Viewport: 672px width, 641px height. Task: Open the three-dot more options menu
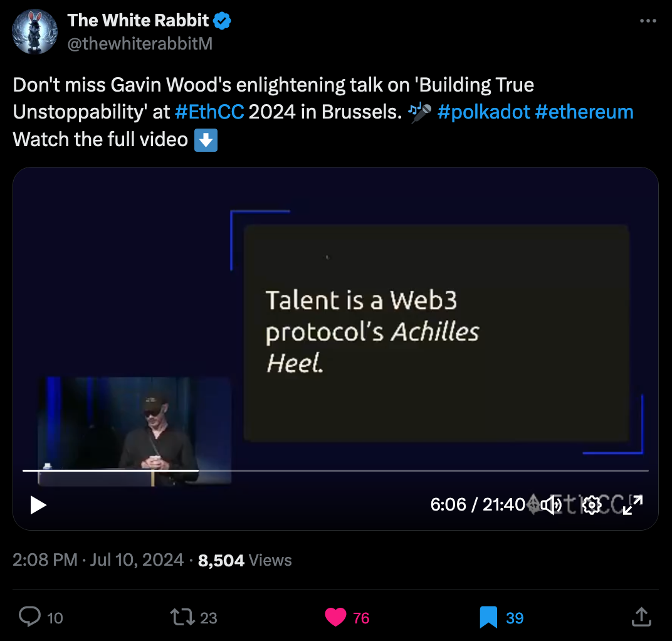(648, 21)
